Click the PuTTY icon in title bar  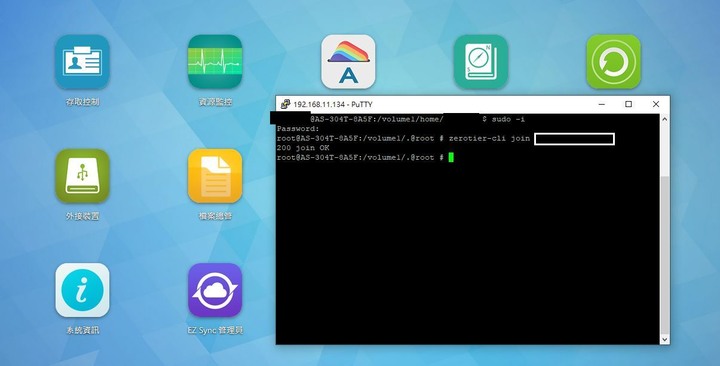(x=285, y=104)
